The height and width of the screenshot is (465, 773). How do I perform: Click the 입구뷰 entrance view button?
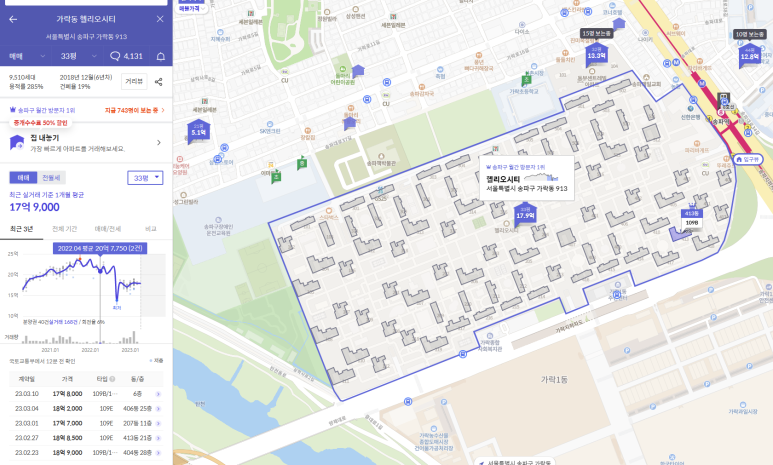748,159
